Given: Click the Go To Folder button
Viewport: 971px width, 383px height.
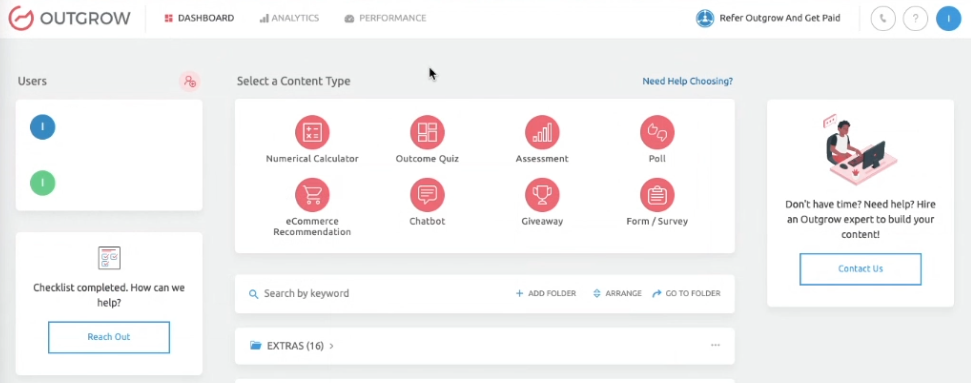Looking at the screenshot, I should click(x=686, y=293).
